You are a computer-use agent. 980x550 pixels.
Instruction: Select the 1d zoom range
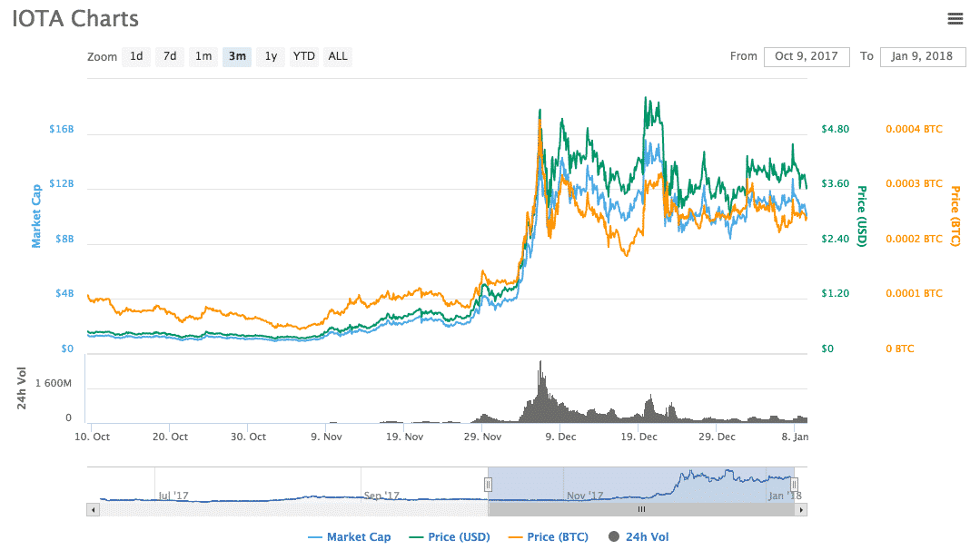pyautogui.click(x=136, y=56)
